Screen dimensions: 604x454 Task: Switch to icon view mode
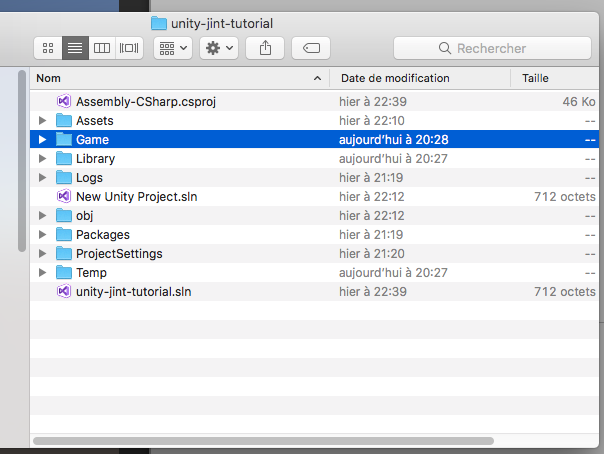pos(47,48)
